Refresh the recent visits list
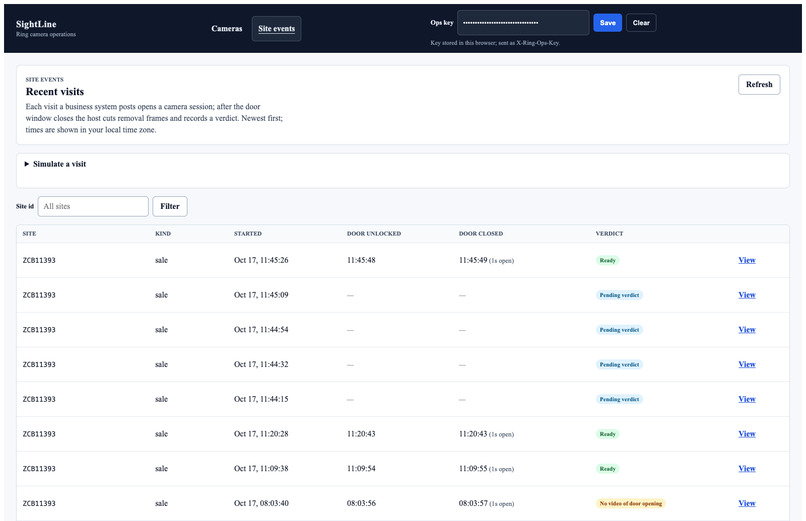Screen dimensions: 806x521 (759, 84)
